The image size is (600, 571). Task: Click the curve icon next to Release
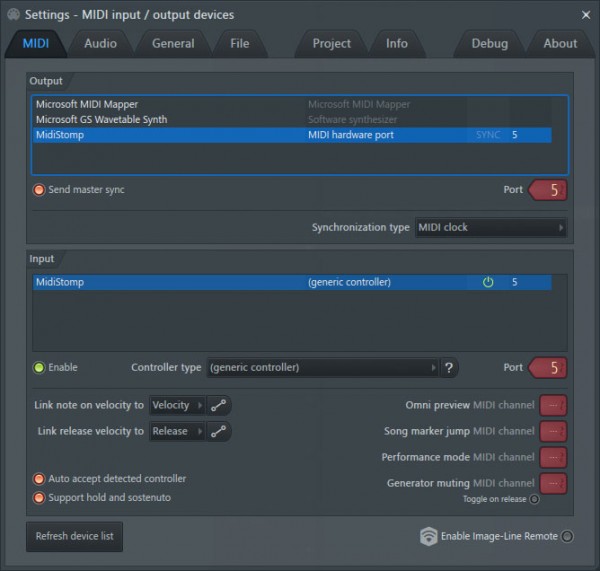pos(219,431)
